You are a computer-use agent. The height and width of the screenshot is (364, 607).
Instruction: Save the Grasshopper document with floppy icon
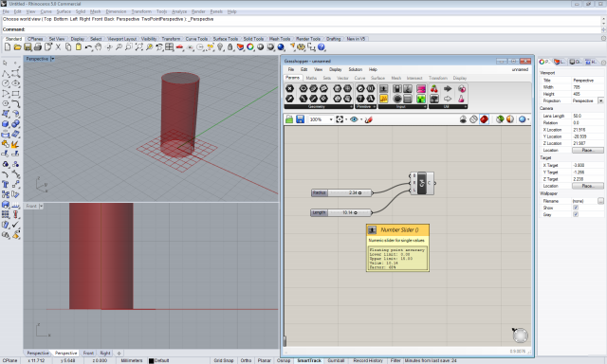coord(300,119)
